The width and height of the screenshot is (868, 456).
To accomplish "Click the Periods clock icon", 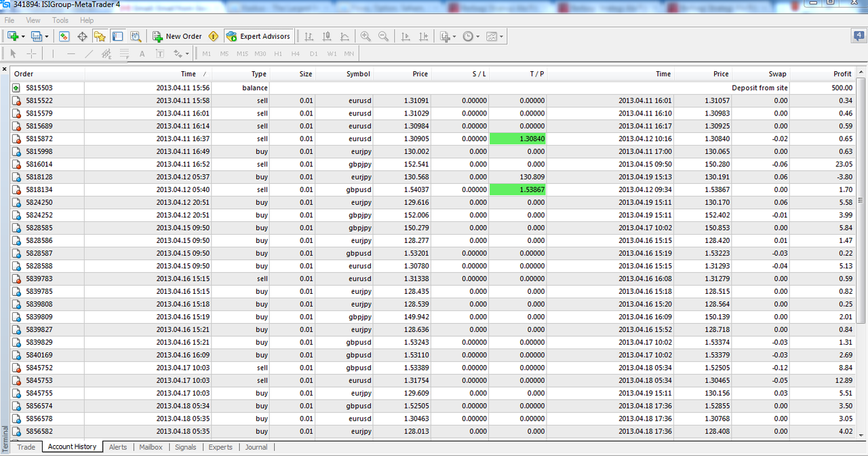I will click(x=468, y=37).
